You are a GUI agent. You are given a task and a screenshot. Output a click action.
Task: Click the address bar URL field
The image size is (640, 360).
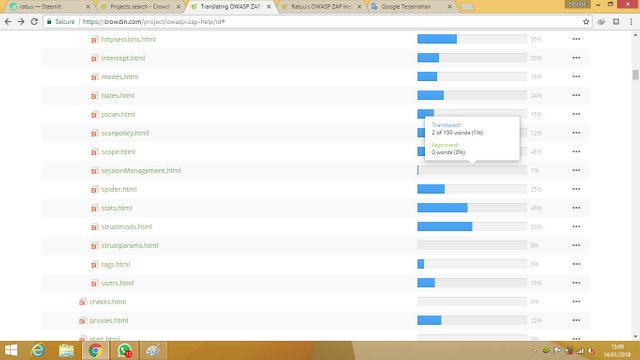click(x=318, y=22)
